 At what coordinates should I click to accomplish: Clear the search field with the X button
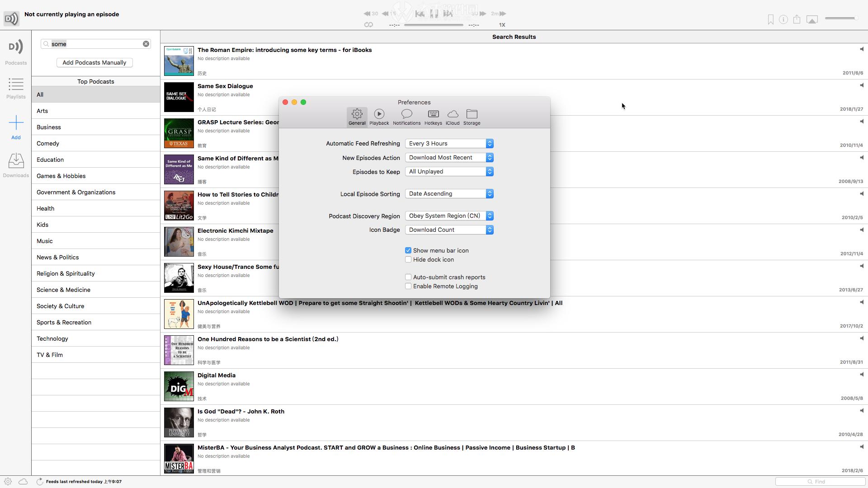[146, 43]
